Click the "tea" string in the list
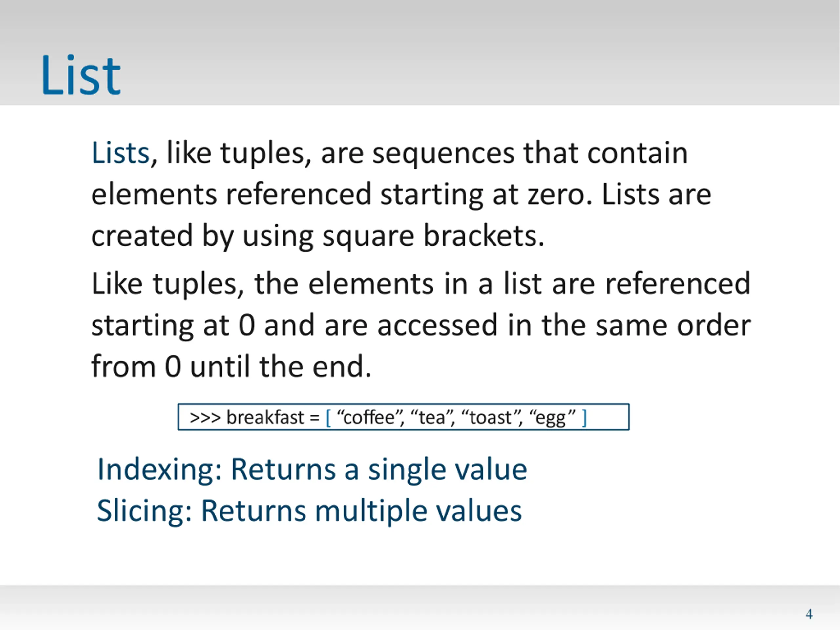840x630 pixels. [431, 418]
